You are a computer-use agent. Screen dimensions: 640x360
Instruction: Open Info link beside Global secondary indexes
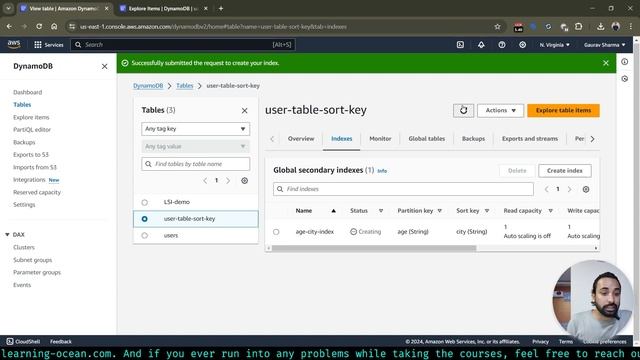click(382, 171)
